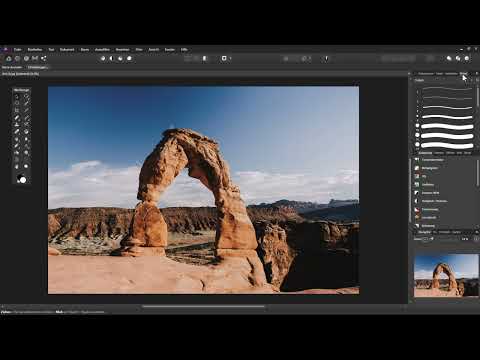Select the Histogramm panel tab

(x=426, y=74)
